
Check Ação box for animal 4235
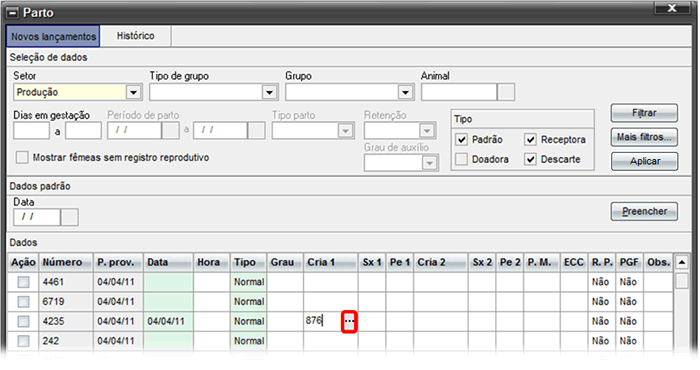[23, 321]
